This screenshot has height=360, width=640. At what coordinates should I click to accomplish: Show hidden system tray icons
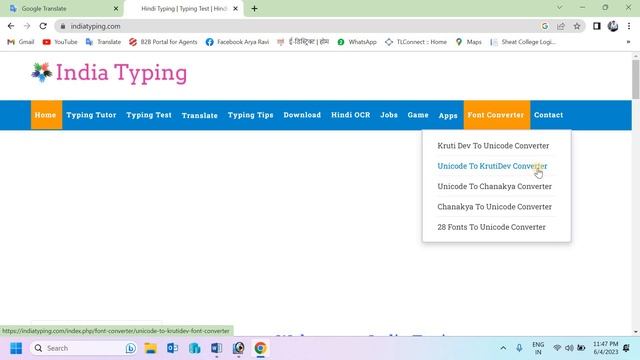tap(503, 348)
